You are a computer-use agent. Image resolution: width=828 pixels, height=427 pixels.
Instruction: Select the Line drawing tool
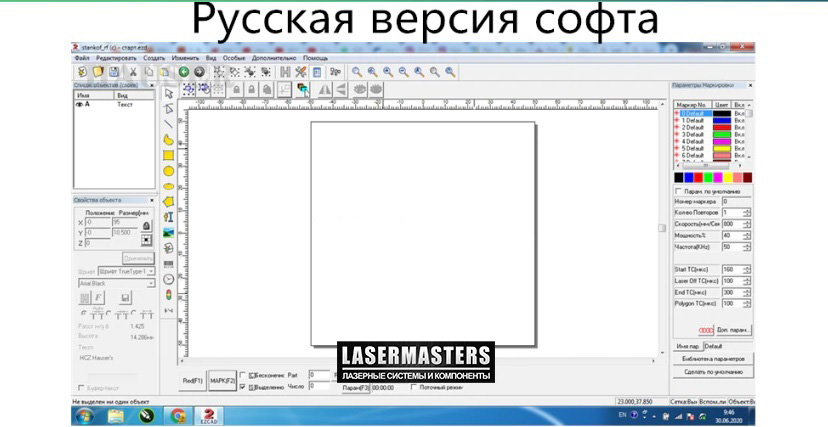(x=169, y=124)
